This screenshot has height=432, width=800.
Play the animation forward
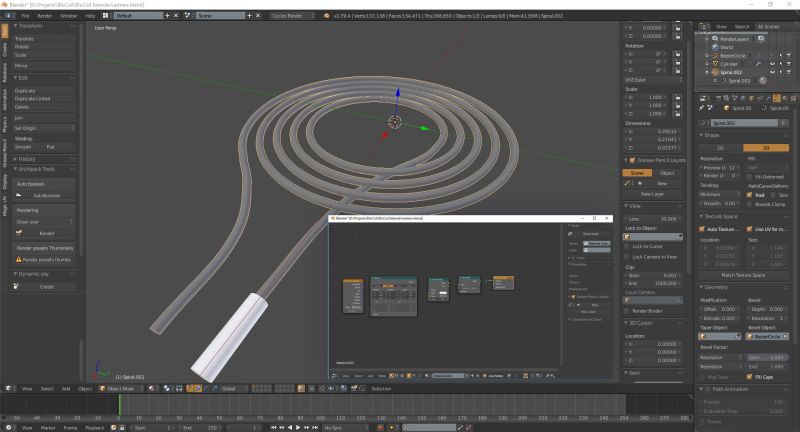tap(298, 428)
